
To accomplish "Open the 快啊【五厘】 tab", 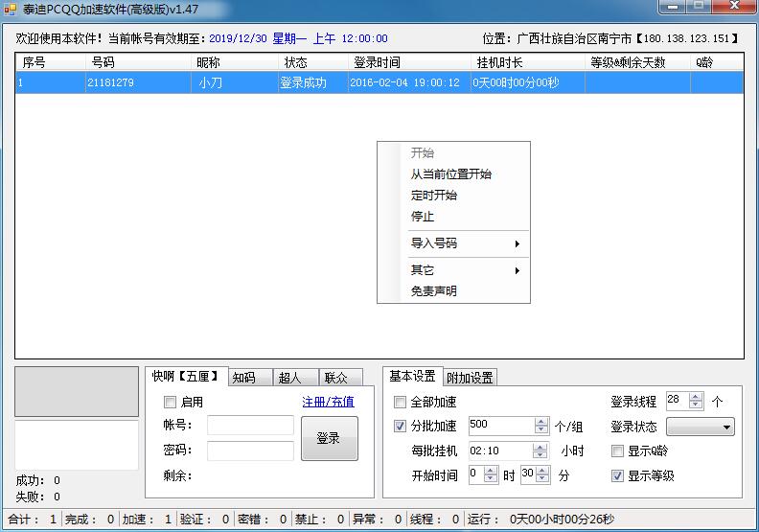I will (186, 376).
